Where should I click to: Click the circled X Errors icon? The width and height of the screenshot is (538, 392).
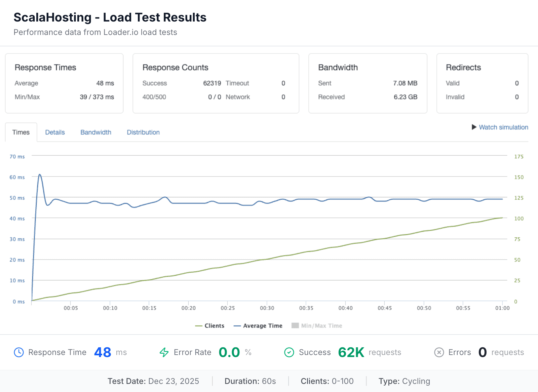(x=439, y=352)
